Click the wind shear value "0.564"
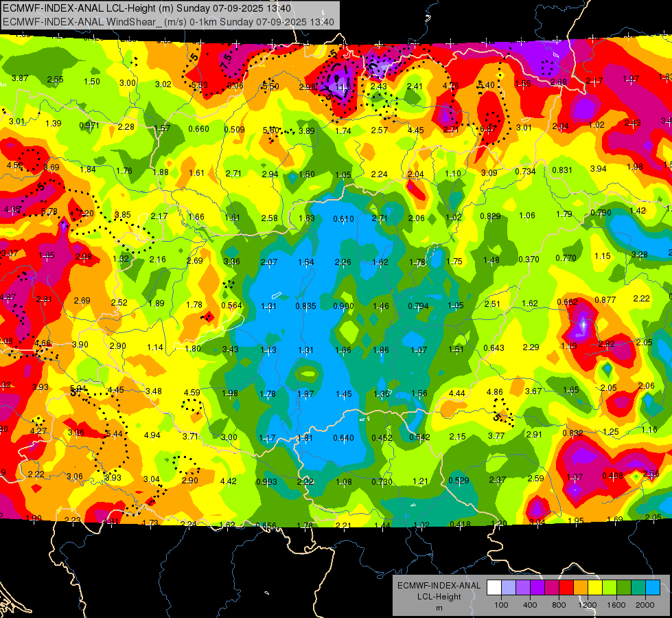 pos(232,306)
